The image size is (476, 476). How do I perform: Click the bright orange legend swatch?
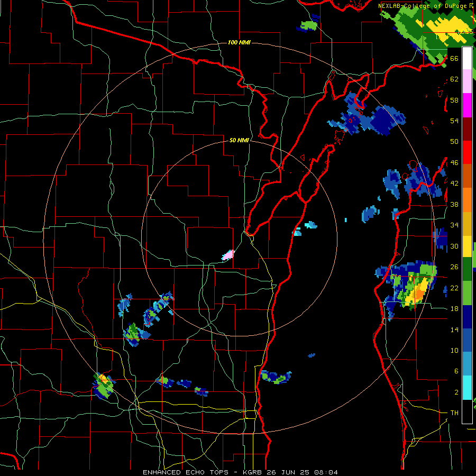pyautogui.click(x=467, y=200)
